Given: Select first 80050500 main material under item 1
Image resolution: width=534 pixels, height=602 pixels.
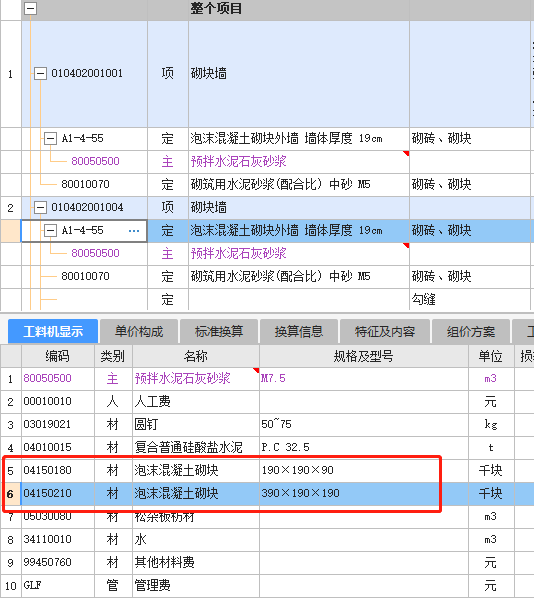Looking at the screenshot, I should coord(95,161).
